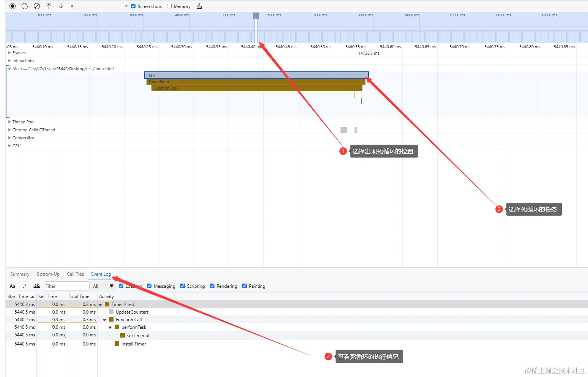Select the setTimeout row
588x377 pixels.
tap(297, 336)
